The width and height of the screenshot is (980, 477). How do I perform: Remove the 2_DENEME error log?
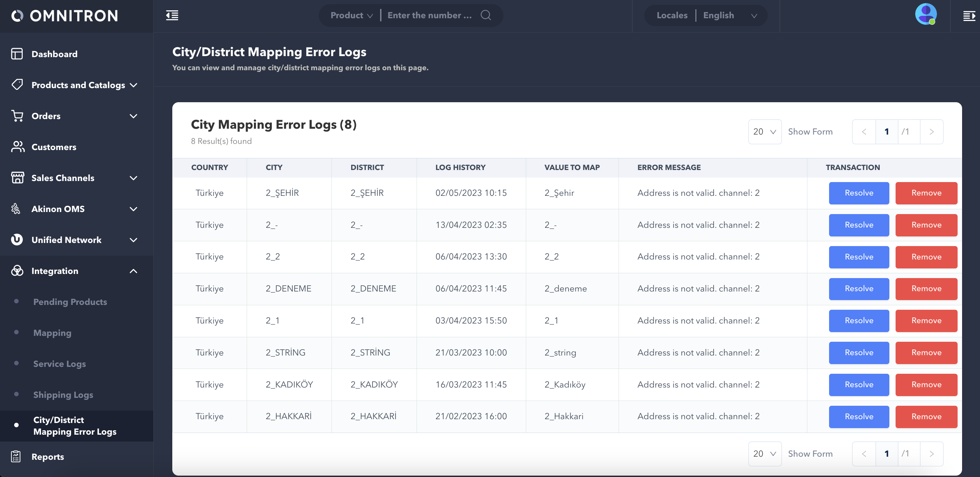click(x=926, y=288)
